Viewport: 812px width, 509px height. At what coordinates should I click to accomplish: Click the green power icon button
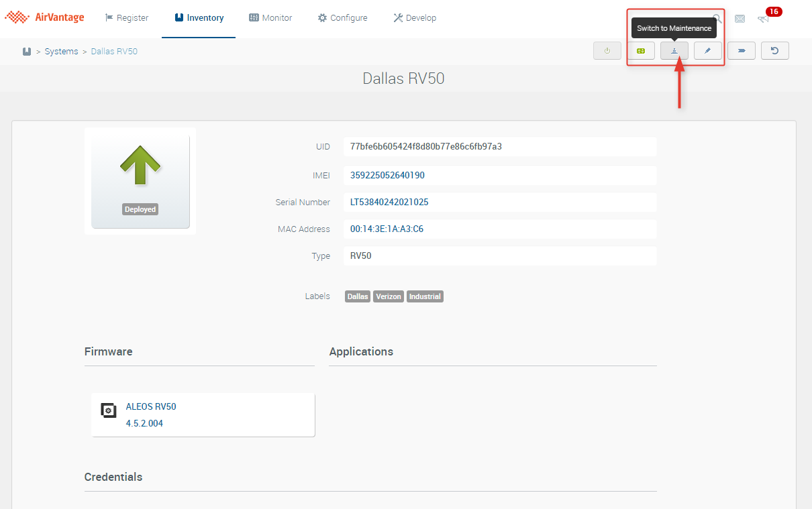tap(607, 51)
